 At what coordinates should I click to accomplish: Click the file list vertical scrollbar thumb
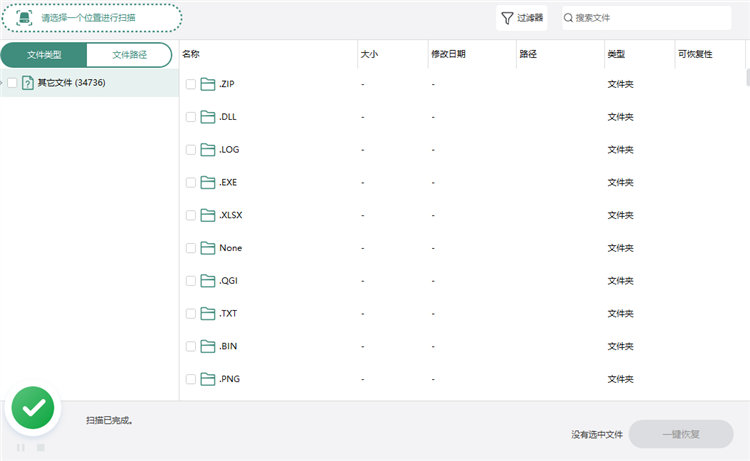pos(748,77)
